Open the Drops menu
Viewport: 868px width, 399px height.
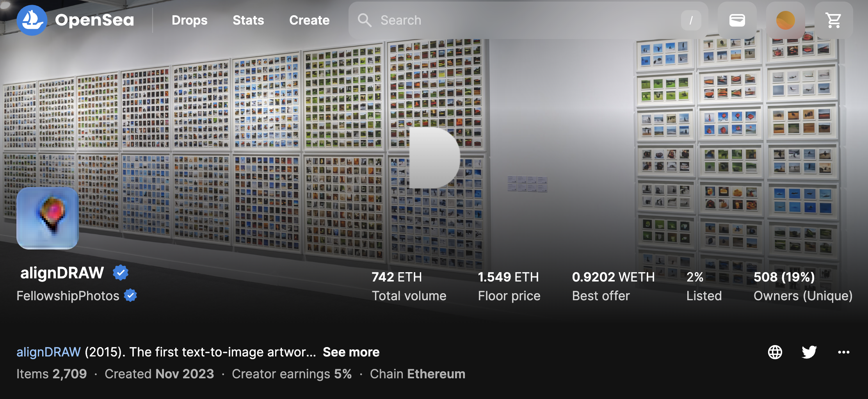point(189,20)
